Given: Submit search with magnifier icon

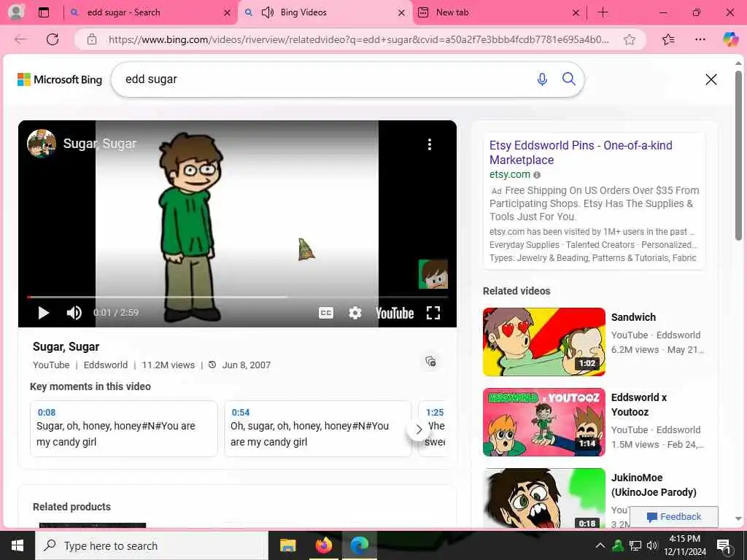Looking at the screenshot, I should coord(569,79).
